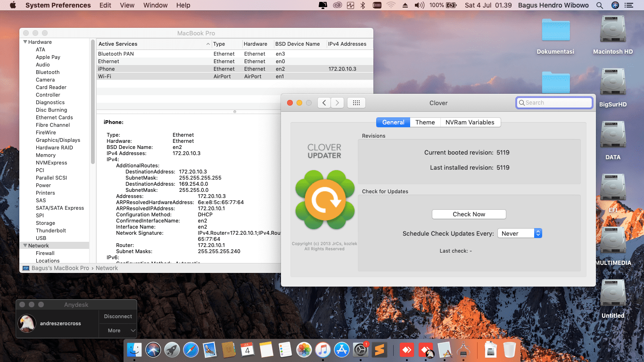644x362 pixels.
Task: Open Photos app from the Dock
Action: click(x=304, y=350)
